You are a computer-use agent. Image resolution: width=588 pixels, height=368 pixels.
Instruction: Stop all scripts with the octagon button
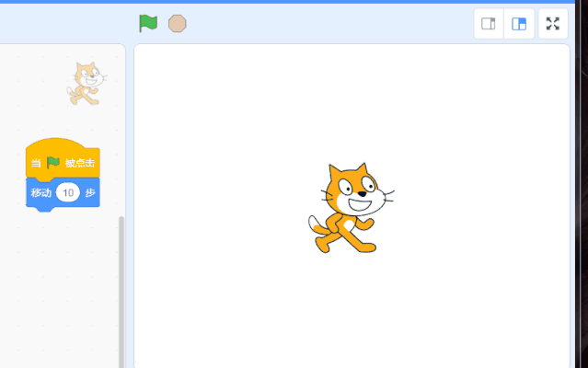tap(177, 24)
